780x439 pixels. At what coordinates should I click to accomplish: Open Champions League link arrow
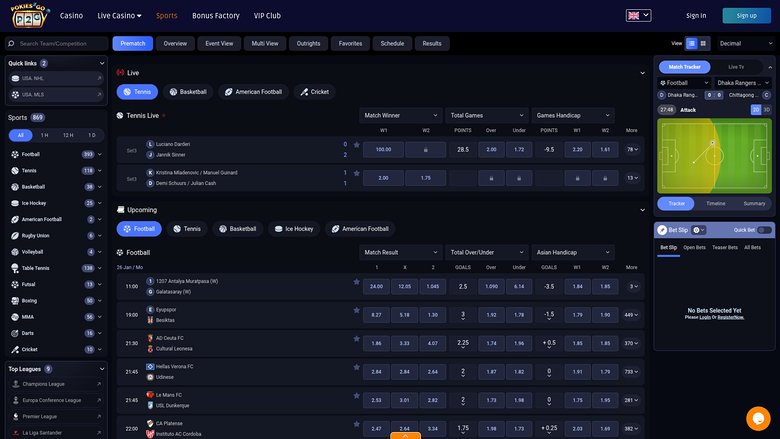tap(99, 384)
